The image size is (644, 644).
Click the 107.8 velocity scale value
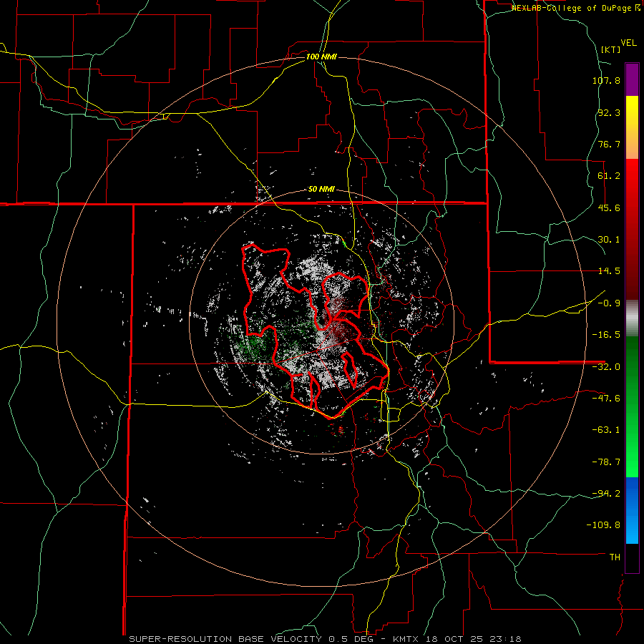click(606, 80)
